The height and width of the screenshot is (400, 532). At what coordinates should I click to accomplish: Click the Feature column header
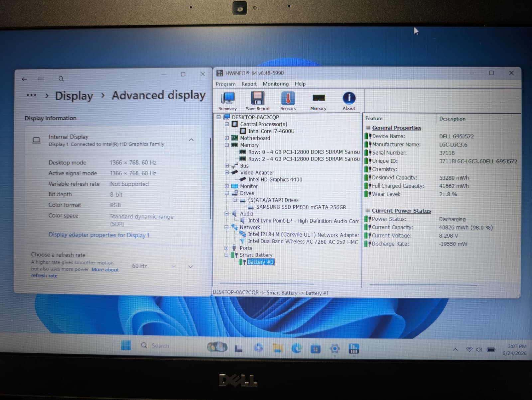[x=374, y=118]
